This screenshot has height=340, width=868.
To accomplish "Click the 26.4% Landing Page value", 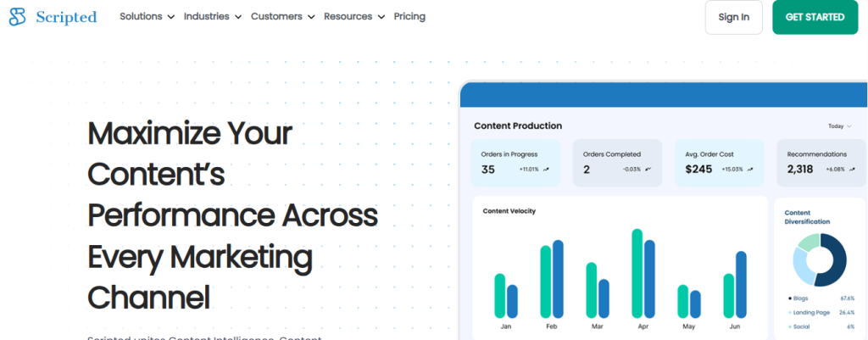I will point(847,313).
